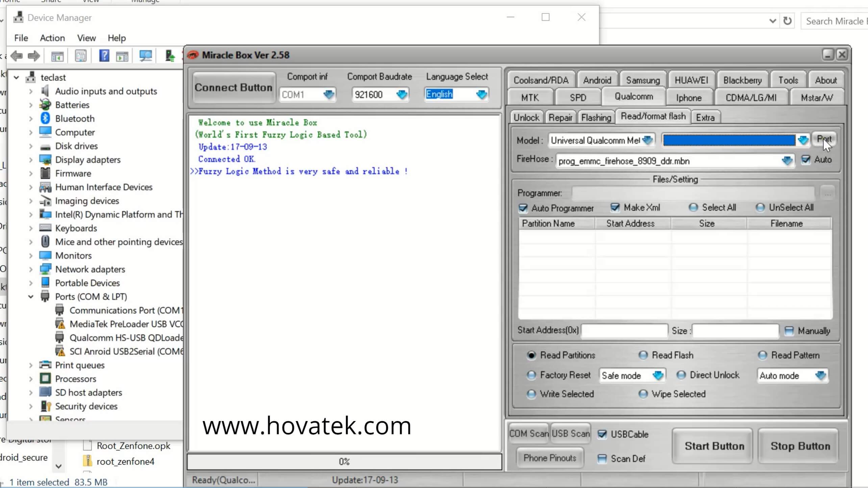Select the Read Flash radio button
Screen dimensions: 868x488
click(643, 355)
